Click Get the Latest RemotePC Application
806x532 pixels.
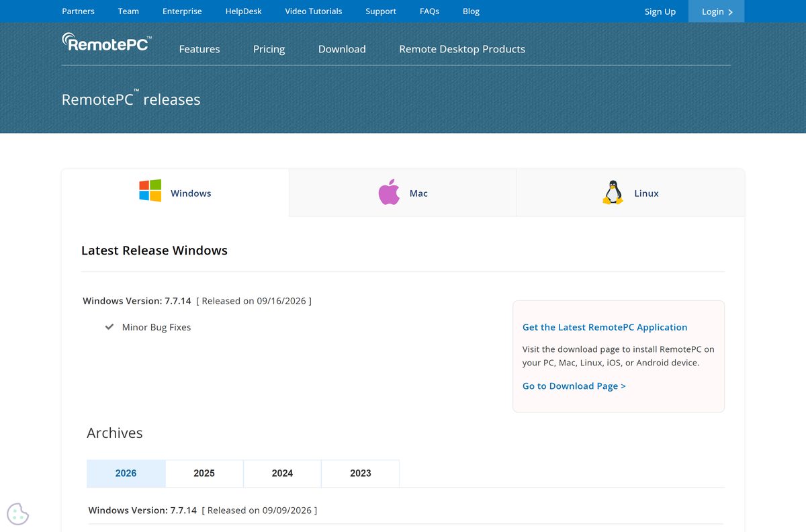604,327
